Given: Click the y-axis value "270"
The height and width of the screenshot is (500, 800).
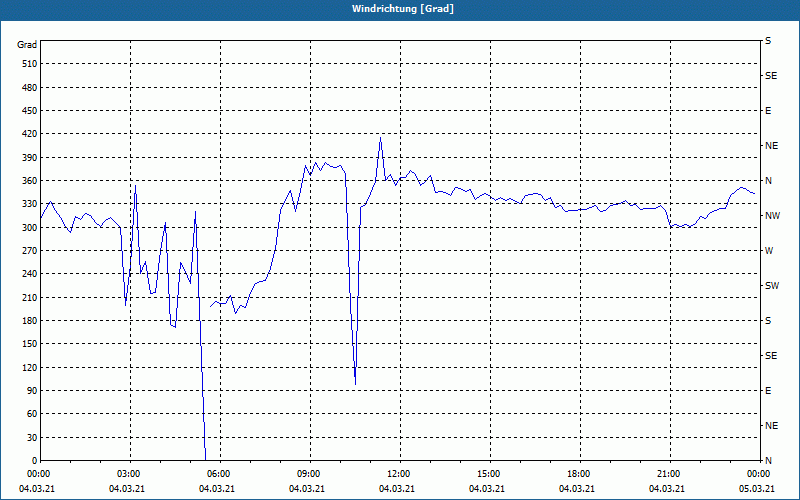Looking at the screenshot, I should pos(30,251).
